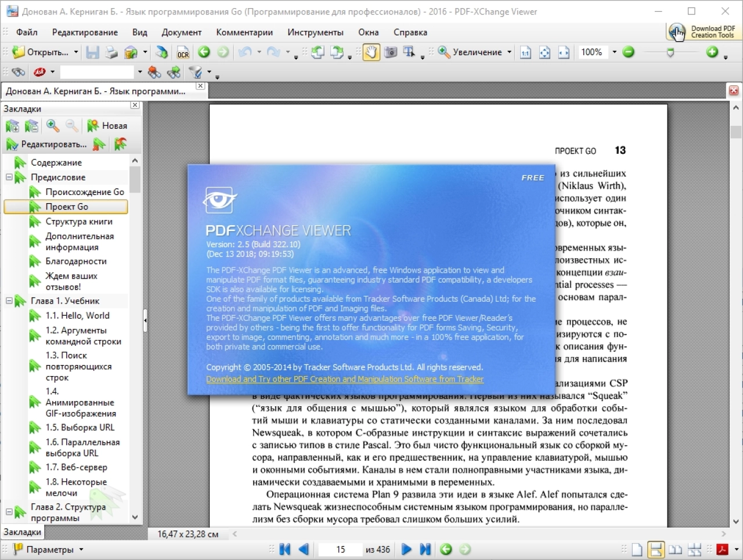
Task: Select the text Select tool
Action: pos(409,52)
